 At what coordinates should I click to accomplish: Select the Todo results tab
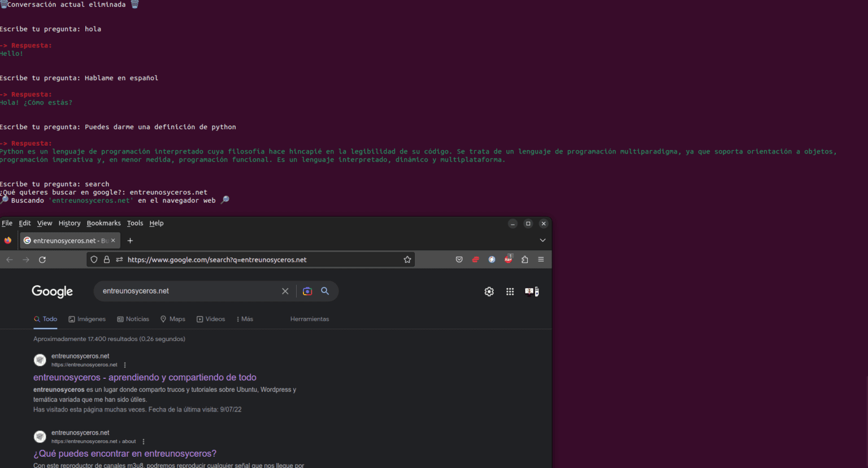tap(46, 319)
